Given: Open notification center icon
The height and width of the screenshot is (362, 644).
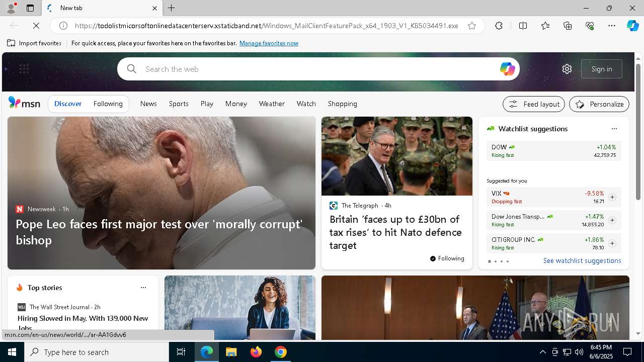Looking at the screenshot, I should coord(627,352).
